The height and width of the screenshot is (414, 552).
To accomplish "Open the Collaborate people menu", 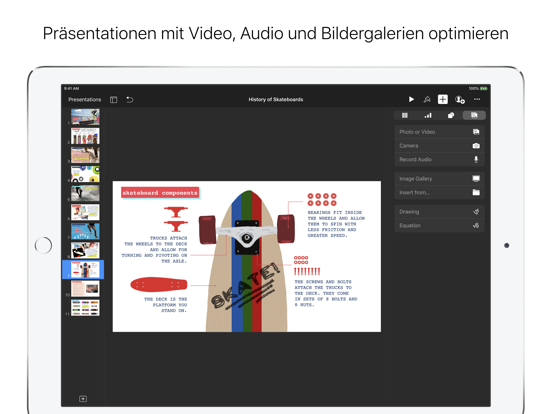I will pos(459,100).
